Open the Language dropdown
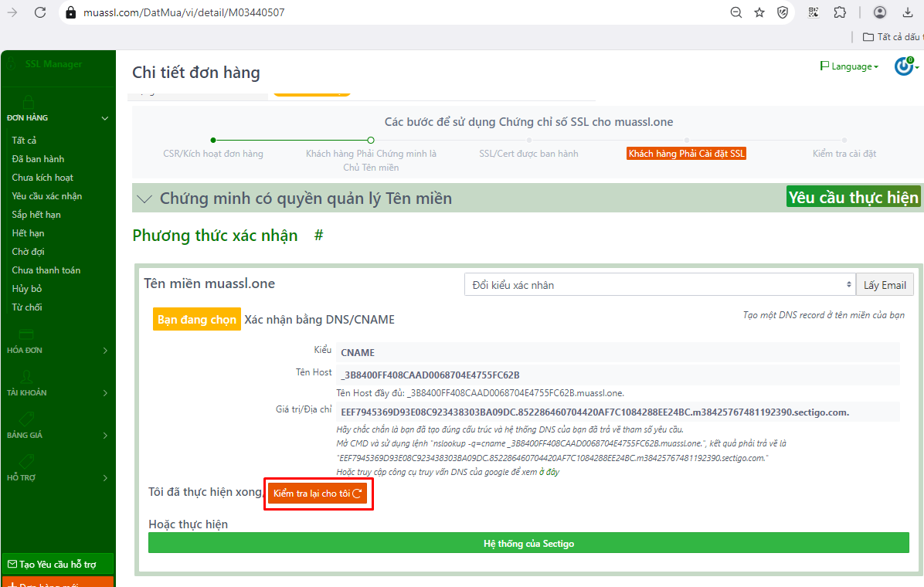The width and height of the screenshot is (924, 587). tap(849, 66)
